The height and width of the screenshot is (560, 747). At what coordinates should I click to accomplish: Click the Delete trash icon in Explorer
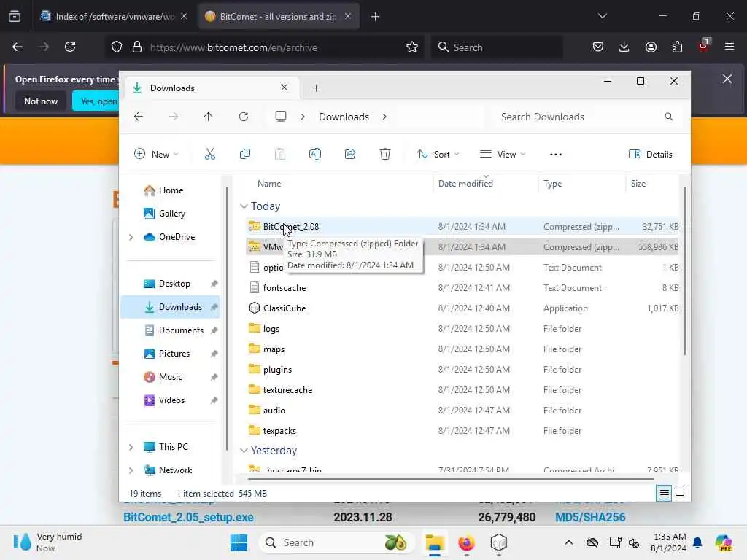point(385,154)
